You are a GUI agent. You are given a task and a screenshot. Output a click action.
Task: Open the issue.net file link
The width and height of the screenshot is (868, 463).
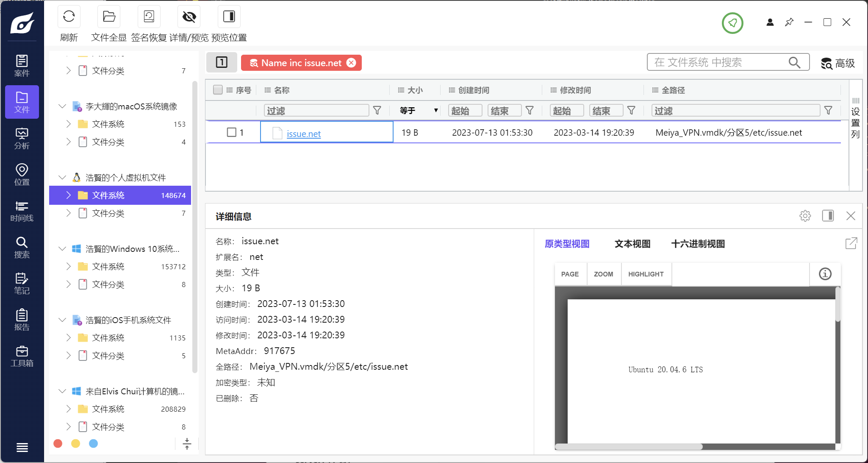pos(303,134)
